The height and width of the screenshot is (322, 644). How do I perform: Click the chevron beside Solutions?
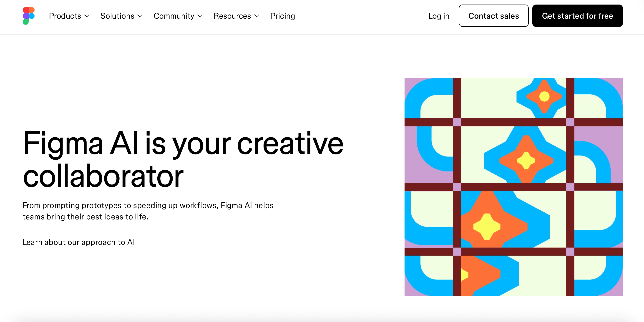click(x=140, y=16)
